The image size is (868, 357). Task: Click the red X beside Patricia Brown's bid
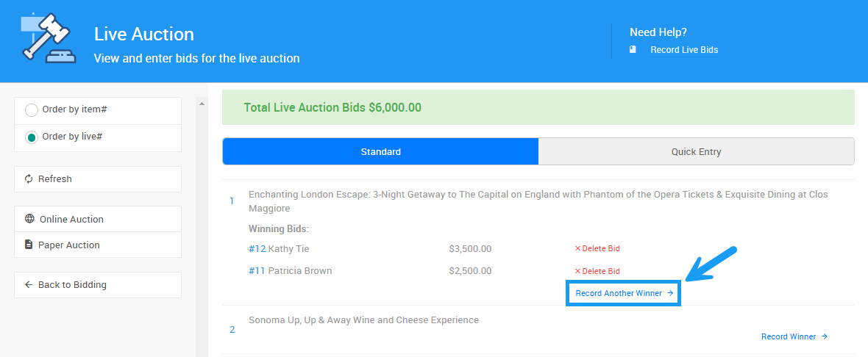click(x=577, y=271)
